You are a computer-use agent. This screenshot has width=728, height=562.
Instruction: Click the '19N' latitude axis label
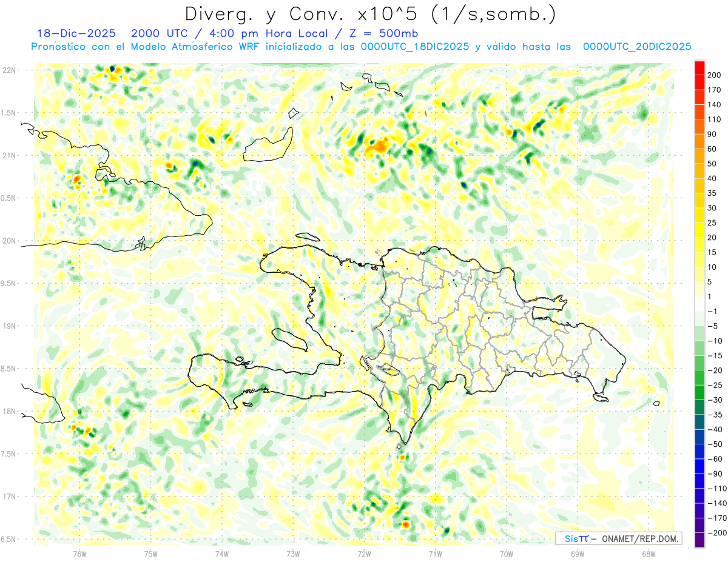pos(9,326)
